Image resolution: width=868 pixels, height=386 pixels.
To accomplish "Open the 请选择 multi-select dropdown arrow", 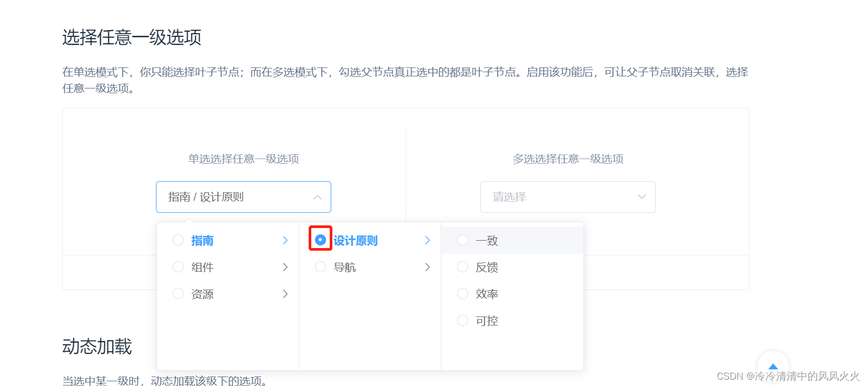I will tap(642, 197).
